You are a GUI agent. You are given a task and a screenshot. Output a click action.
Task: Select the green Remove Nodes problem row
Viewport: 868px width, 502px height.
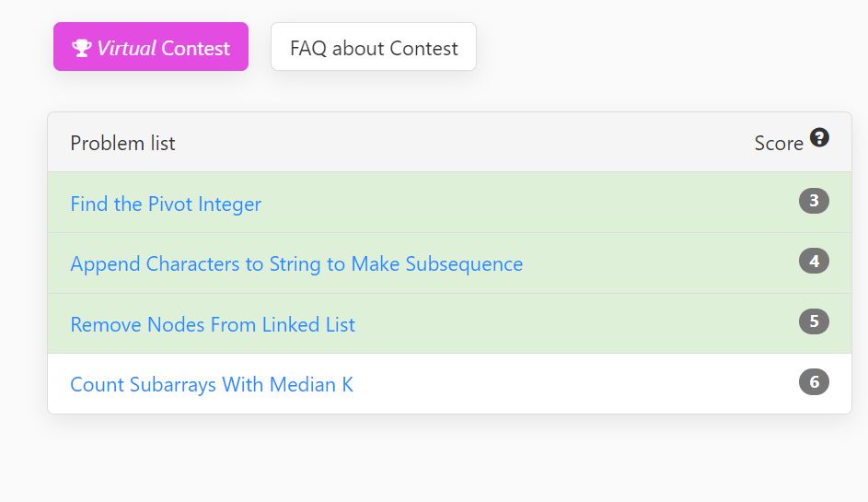[x=552, y=323]
